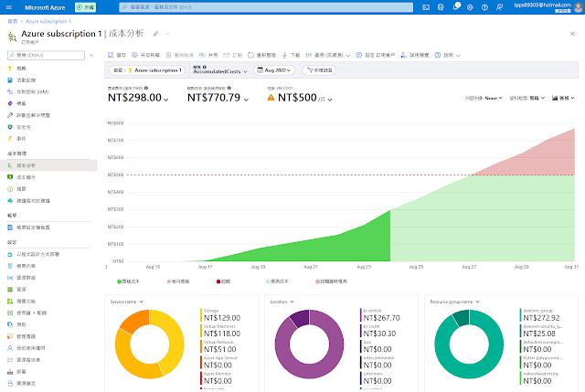
Task: Click the green upgrade button in the header
Action: (x=85, y=7)
